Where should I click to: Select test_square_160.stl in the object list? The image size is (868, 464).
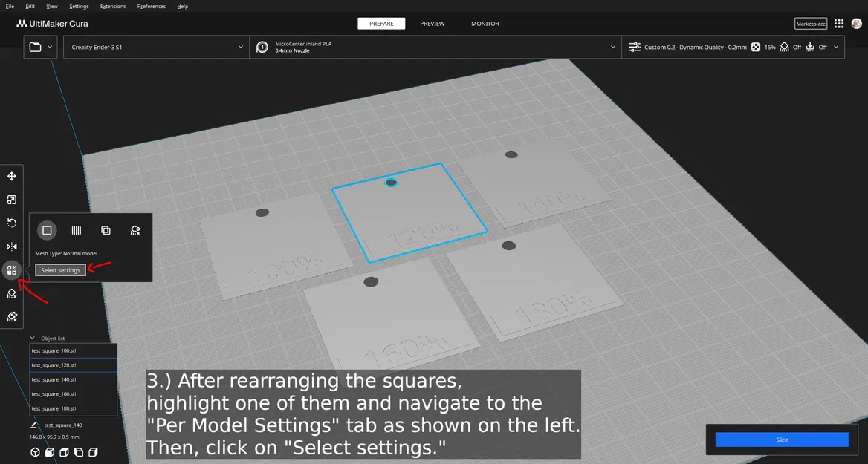click(73, 393)
